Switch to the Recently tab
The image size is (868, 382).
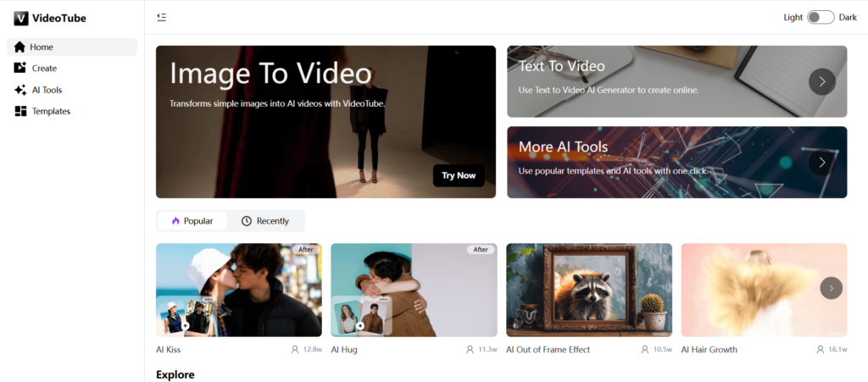[265, 220]
